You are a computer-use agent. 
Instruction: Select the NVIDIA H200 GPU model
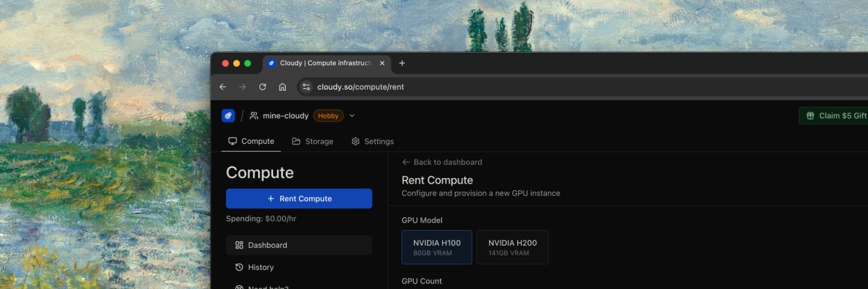[513, 247]
